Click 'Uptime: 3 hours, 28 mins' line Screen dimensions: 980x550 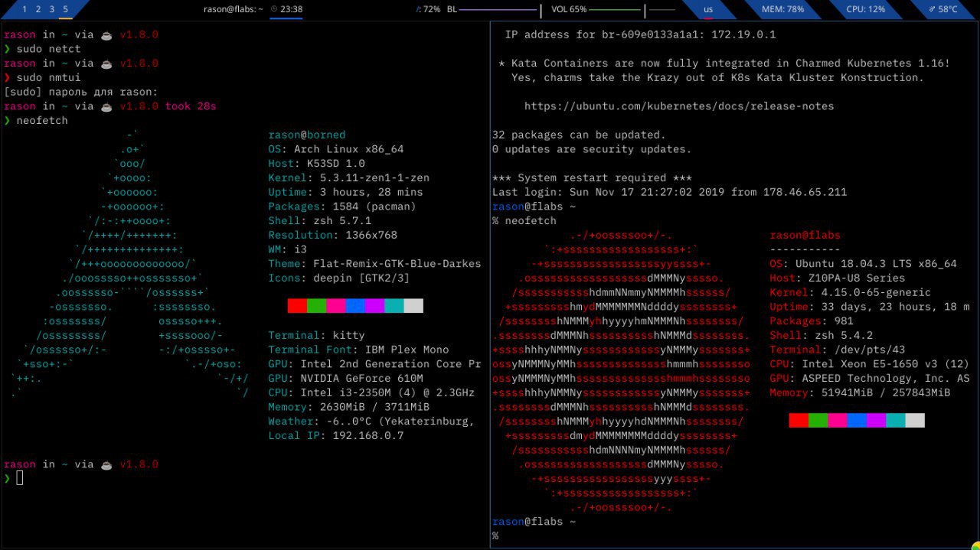coord(345,192)
